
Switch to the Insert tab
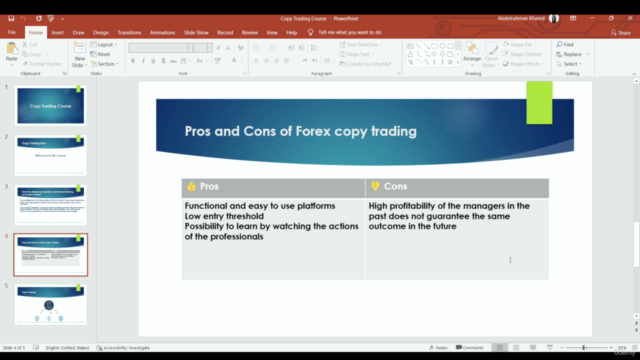pos(58,32)
